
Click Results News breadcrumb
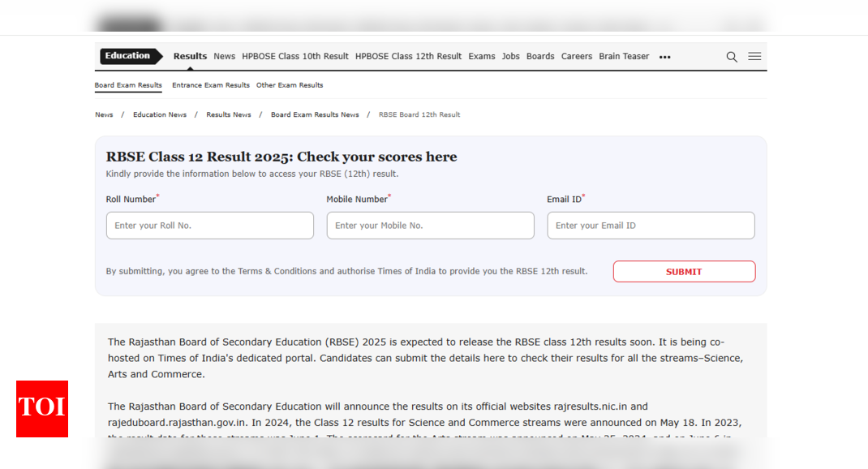click(229, 114)
